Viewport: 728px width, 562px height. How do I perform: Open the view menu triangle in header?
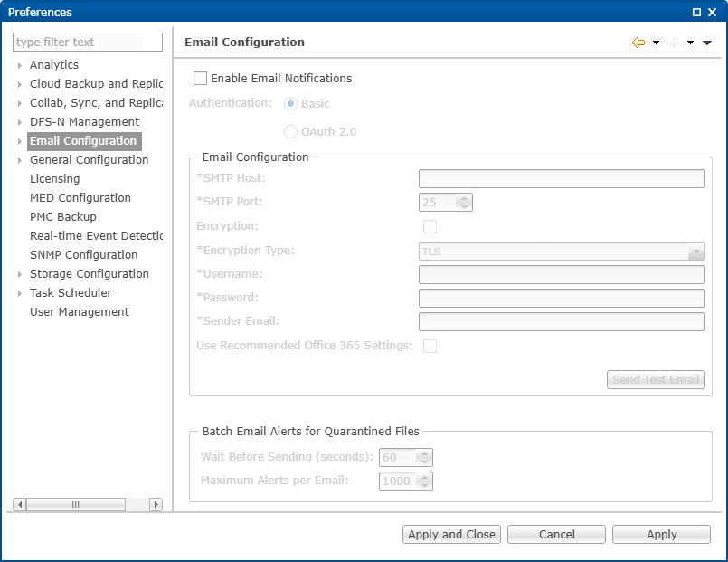[x=707, y=43]
